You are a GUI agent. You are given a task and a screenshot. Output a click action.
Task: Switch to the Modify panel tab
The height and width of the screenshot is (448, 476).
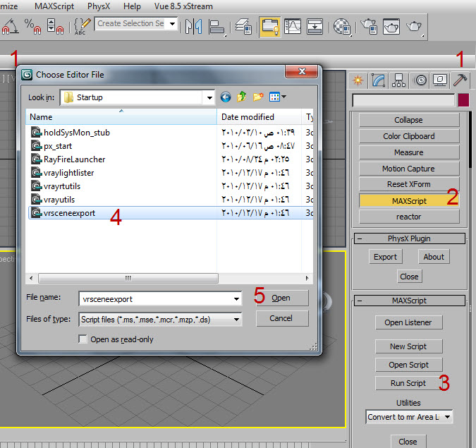pyautogui.click(x=378, y=80)
